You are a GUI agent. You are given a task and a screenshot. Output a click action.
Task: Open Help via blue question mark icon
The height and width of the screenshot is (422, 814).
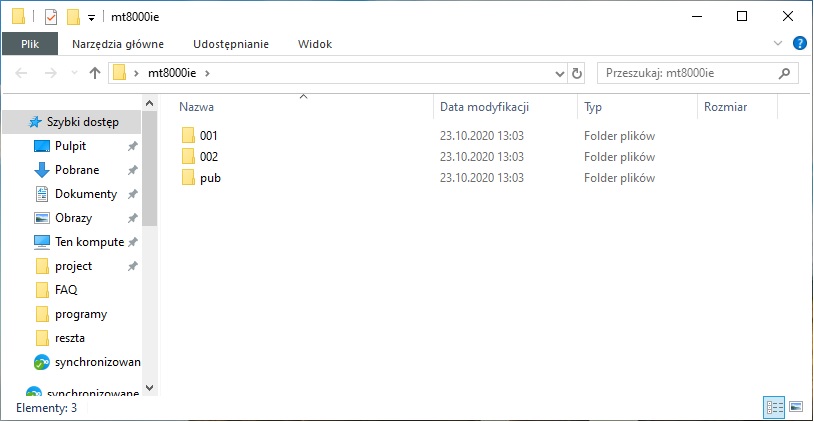799,43
